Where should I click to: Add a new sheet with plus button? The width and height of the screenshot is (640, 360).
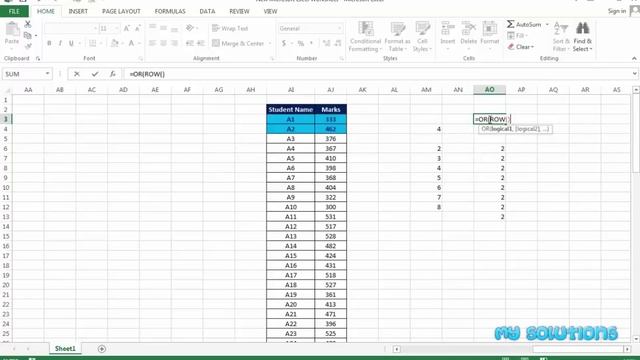tap(102, 349)
